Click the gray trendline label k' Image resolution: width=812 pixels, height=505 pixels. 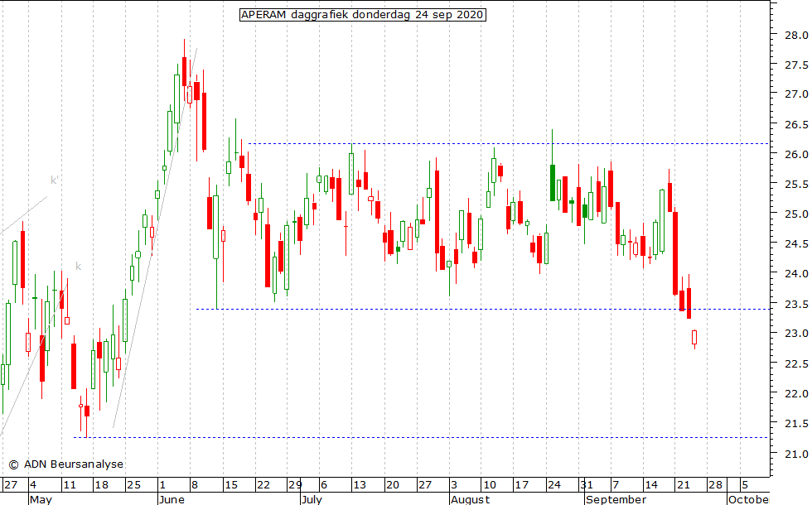(55, 180)
